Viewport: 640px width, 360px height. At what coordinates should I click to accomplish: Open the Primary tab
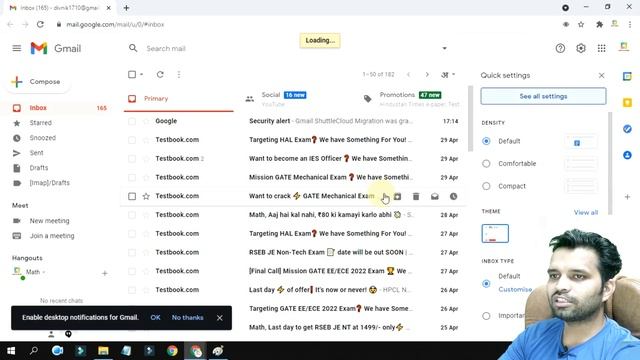(179, 99)
